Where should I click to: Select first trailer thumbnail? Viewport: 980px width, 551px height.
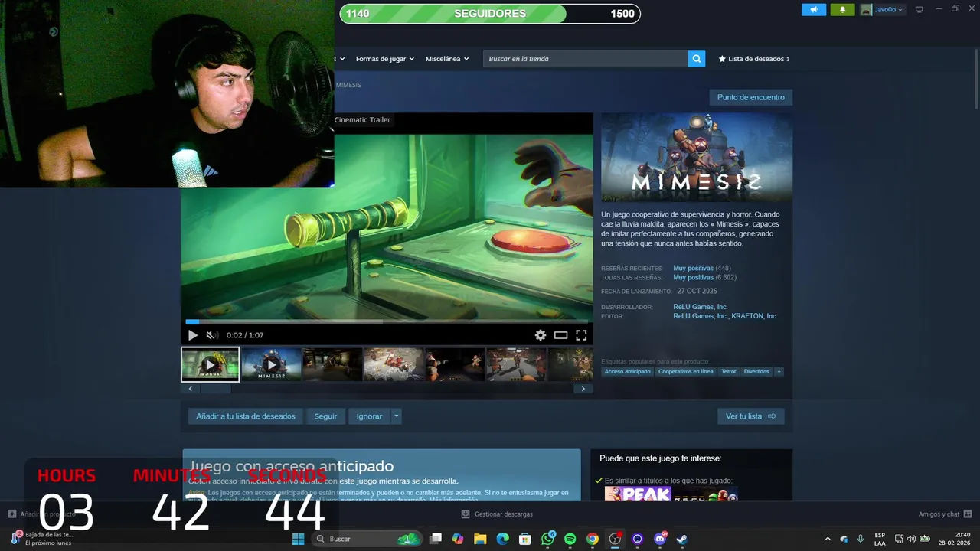(x=210, y=364)
